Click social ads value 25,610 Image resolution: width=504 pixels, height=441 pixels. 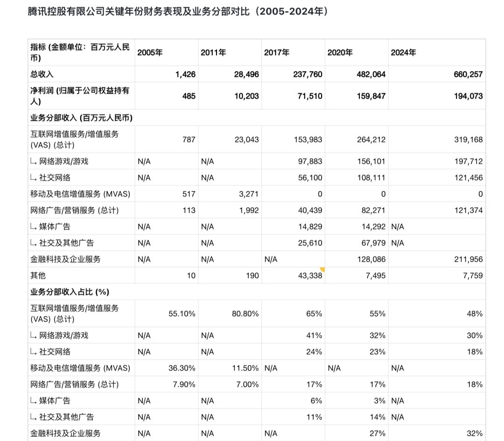pos(310,243)
